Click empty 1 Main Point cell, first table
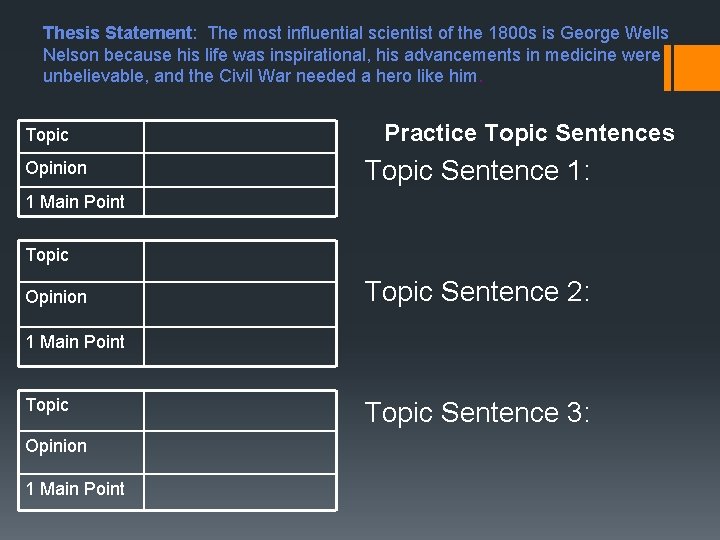Viewport: 720px width, 540px height. (x=240, y=202)
